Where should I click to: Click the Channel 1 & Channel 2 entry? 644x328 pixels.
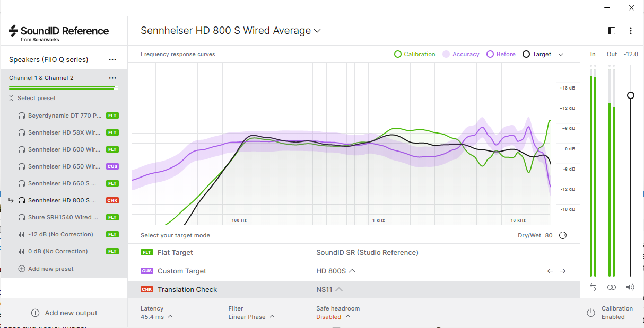click(41, 78)
